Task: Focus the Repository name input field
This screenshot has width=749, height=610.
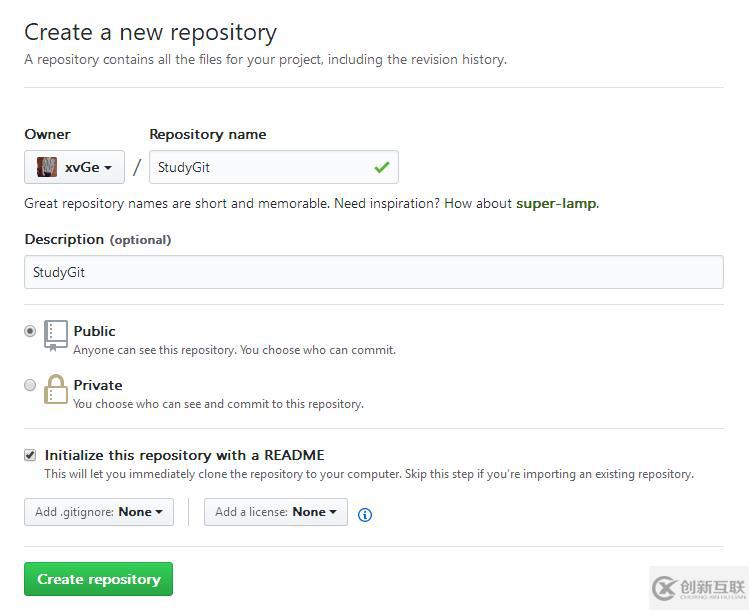Action: click(260, 167)
